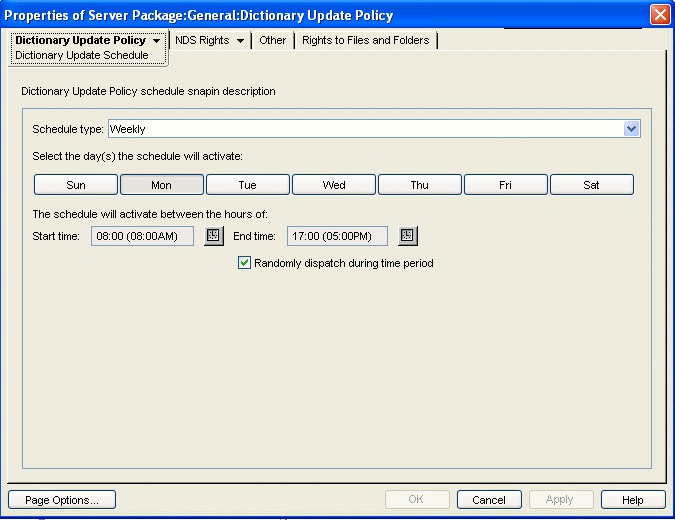This screenshot has height=520, width=675.
Task: Select the Dictionary Update Policy tab
Action: coord(81,40)
